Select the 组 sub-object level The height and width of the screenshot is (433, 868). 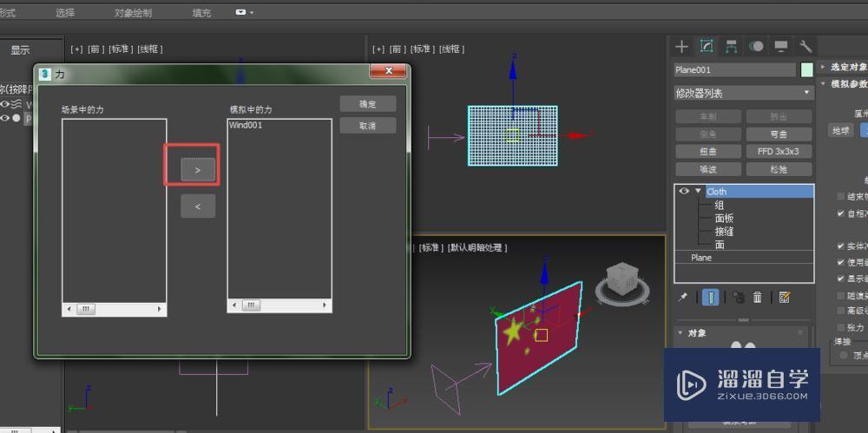[x=719, y=205]
